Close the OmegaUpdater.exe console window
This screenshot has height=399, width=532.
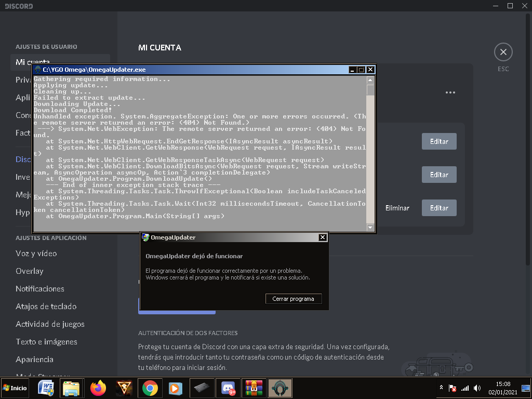pos(370,70)
